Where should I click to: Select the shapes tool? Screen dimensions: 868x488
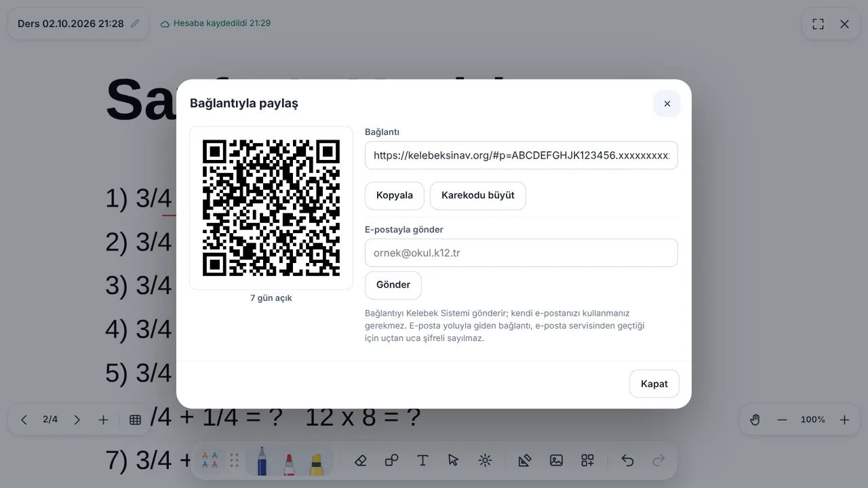click(x=391, y=460)
